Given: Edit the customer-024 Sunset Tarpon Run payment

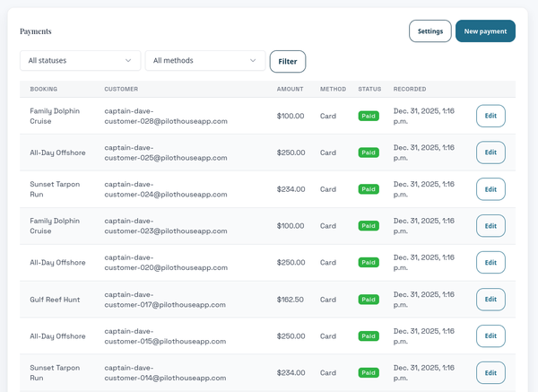Looking at the screenshot, I should (490, 189).
